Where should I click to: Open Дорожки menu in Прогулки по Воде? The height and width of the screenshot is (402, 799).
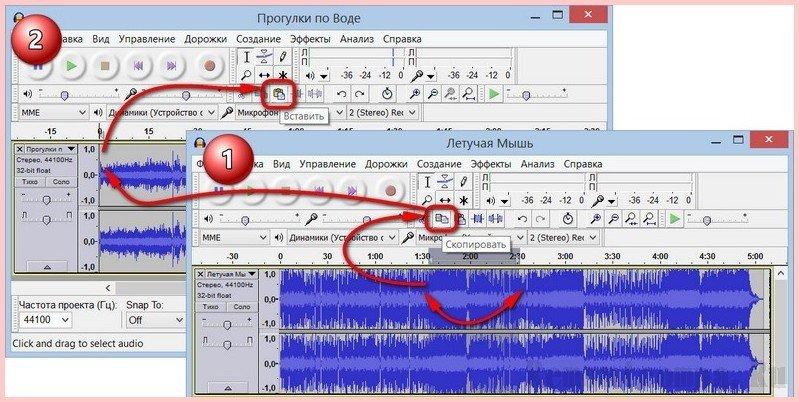click(x=205, y=39)
